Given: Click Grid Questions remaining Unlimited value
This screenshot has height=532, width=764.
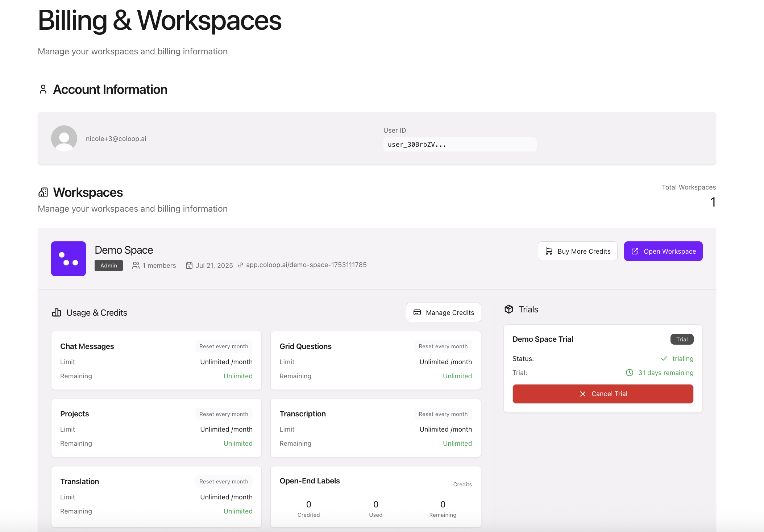Looking at the screenshot, I should click(x=457, y=376).
